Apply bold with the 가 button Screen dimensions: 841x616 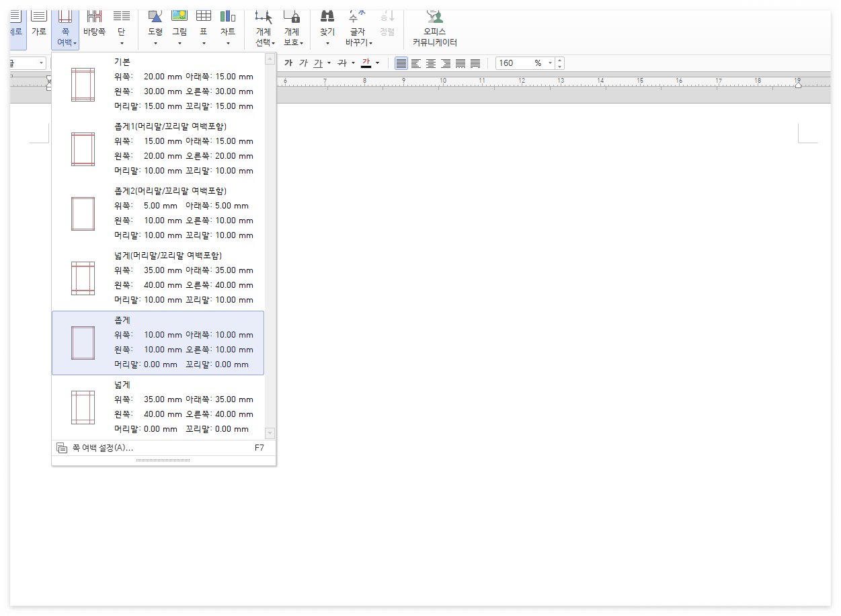[288, 63]
